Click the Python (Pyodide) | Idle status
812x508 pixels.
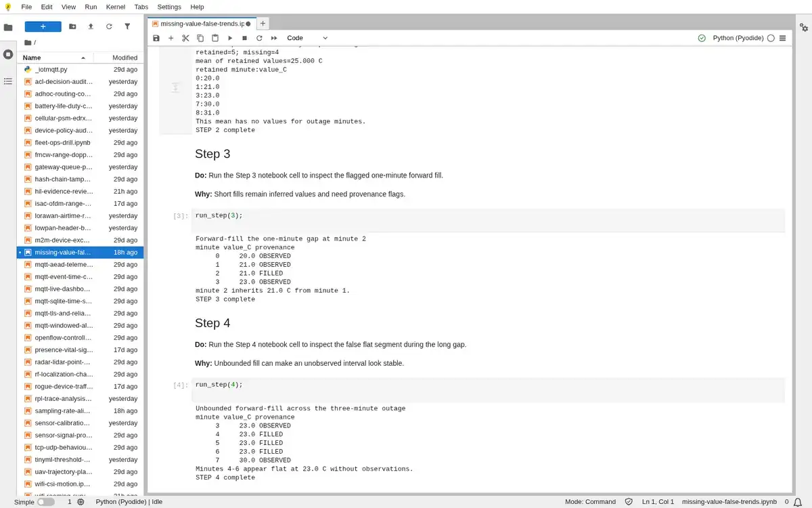(x=129, y=502)
